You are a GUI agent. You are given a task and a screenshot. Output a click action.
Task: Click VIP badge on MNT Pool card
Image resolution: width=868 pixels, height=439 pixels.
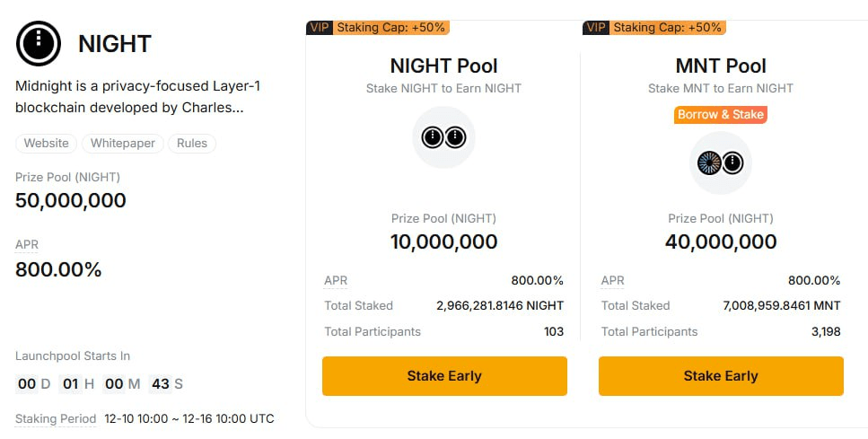[x=595, y=28]
